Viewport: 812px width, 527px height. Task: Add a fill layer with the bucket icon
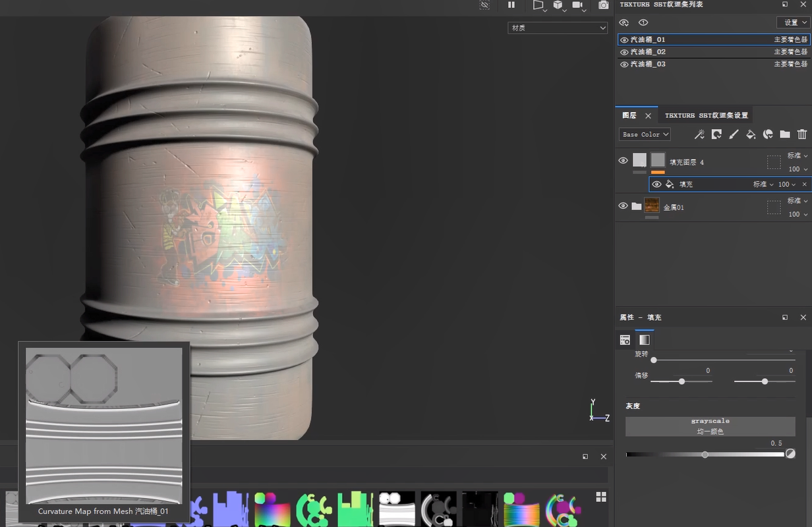(751, 134)
